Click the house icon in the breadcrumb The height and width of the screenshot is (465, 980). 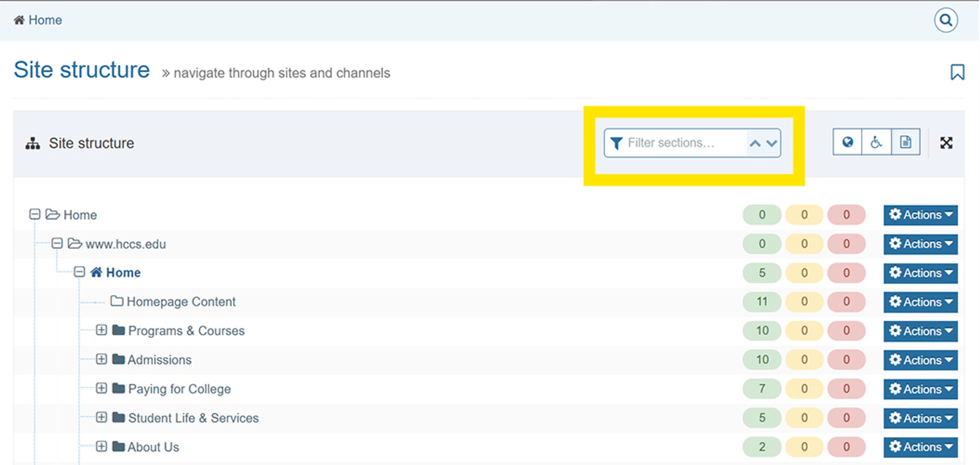tap(19, 20)
